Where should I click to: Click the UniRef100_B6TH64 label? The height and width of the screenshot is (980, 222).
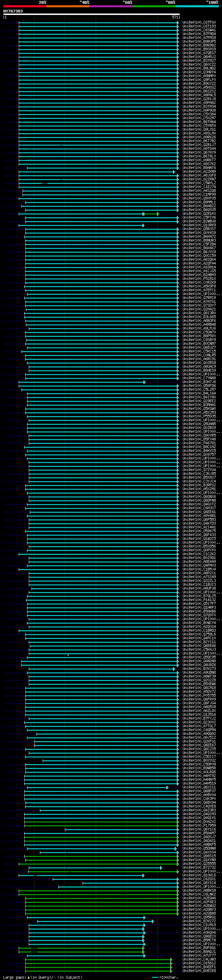(199, 122)
